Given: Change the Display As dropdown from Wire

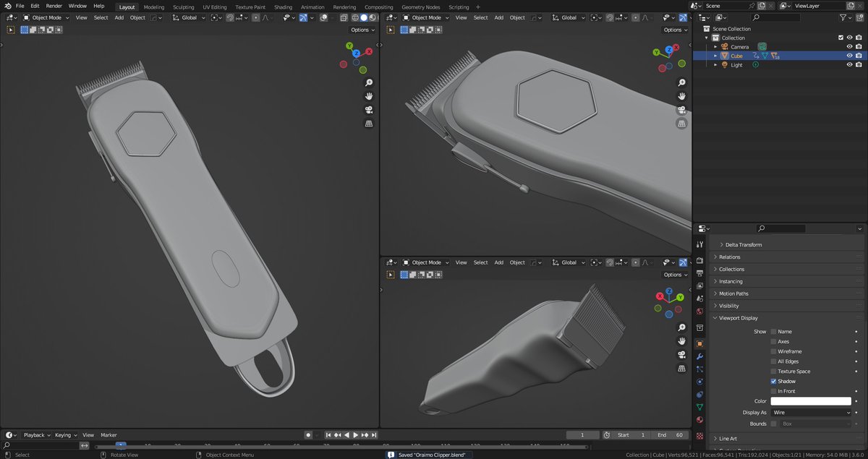Looking at the screenshot, I should 810,412.
